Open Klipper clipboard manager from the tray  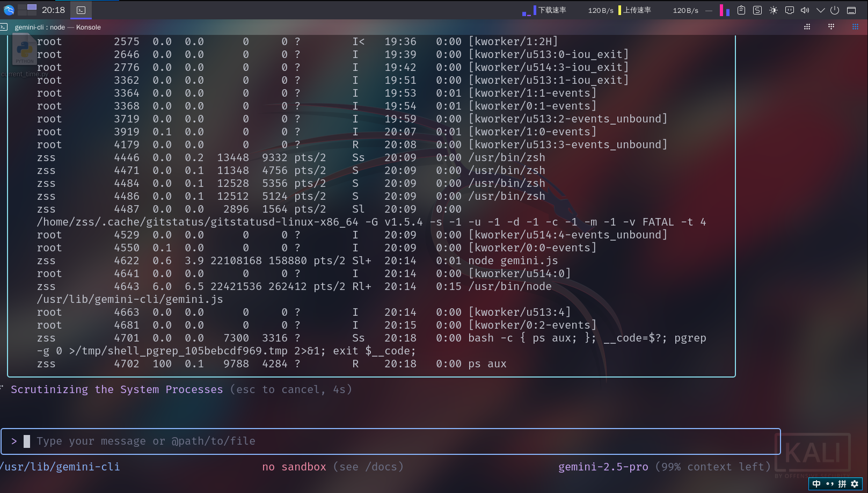coord(741,10)
